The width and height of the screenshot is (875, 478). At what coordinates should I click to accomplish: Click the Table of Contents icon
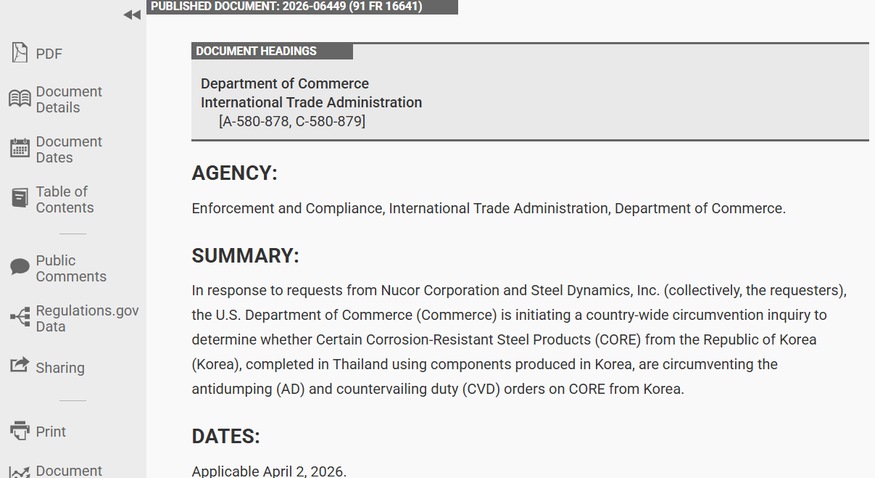pos(19,199)
